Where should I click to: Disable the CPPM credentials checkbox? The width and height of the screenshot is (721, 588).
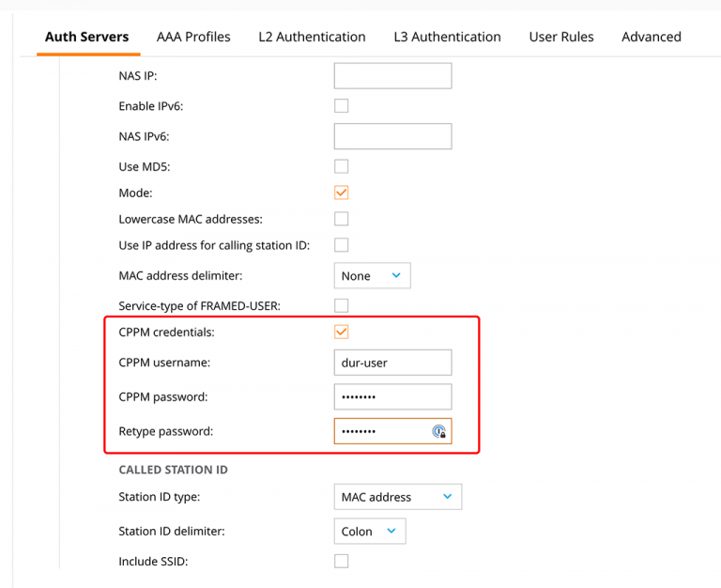[x=341, y=332]
